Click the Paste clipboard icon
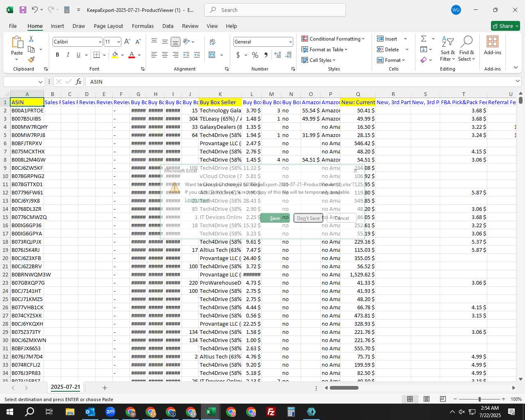 click(x=17, y=42)
